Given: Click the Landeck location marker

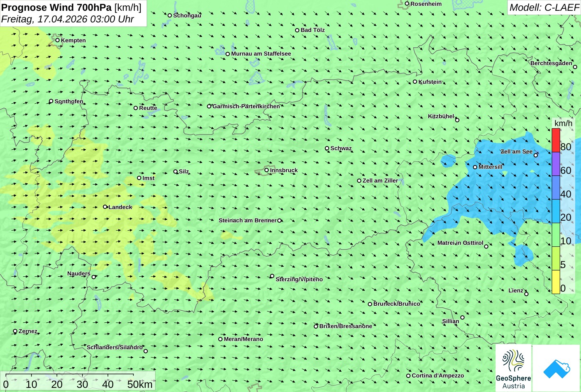Looking at the screenshot, I should (x=105, y=207).
